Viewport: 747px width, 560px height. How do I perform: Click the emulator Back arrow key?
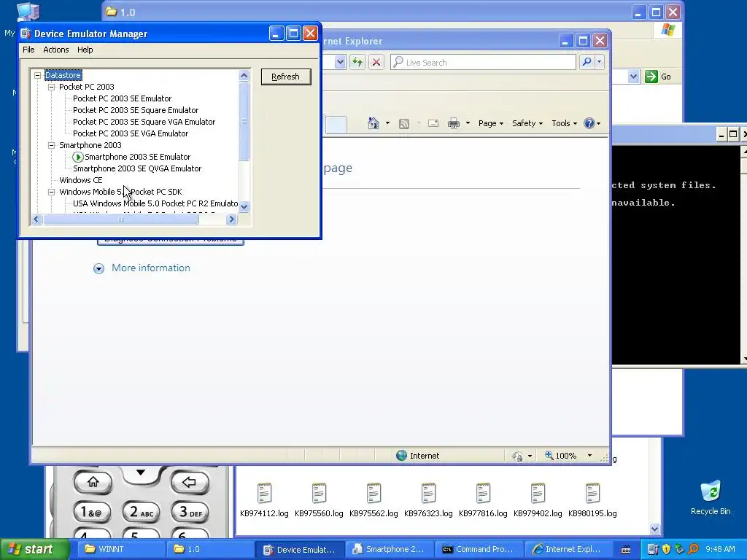point(190,483)
